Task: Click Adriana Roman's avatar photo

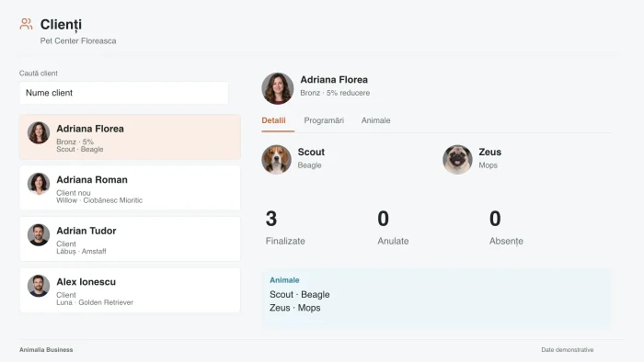Action: click(39, 184)
